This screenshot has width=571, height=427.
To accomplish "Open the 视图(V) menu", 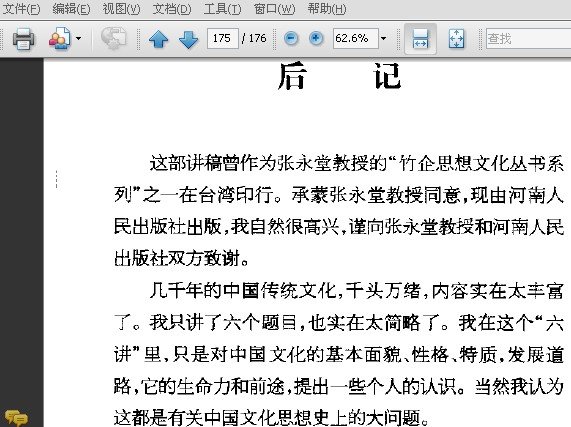I will 121,8.
